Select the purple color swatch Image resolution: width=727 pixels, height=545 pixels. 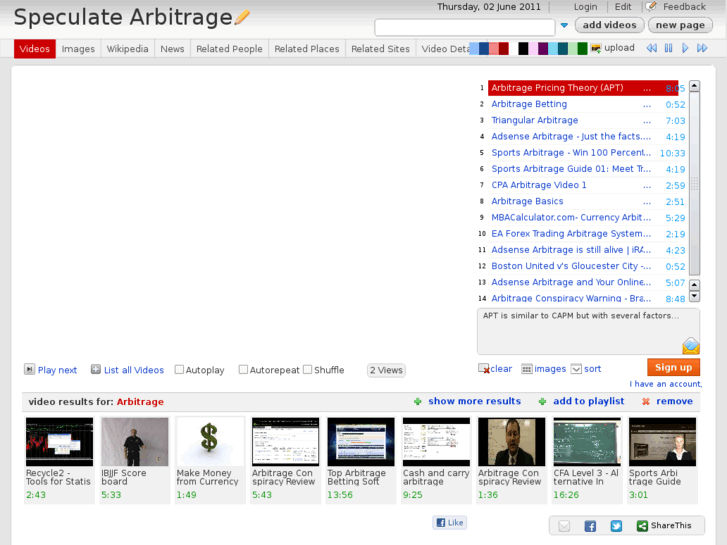pos(543,48)
